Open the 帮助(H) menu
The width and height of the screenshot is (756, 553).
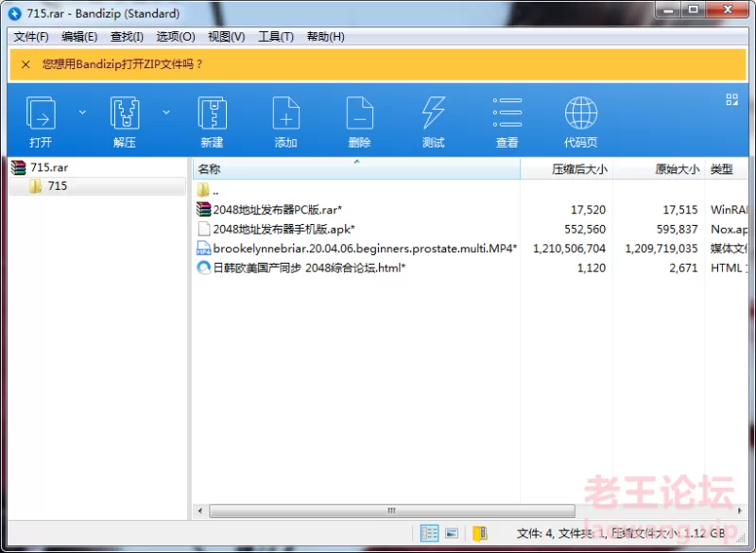point(326,37)
